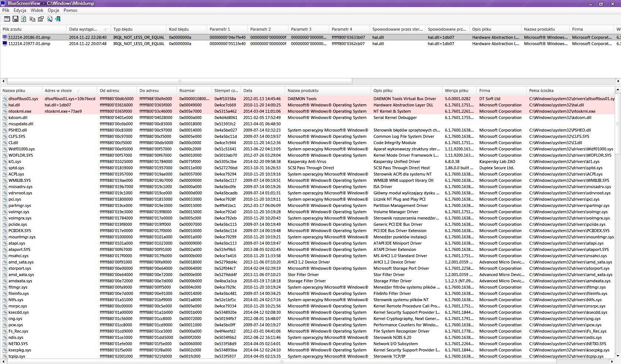Click the Find magnifier toolbar icon

pos(49,19)
